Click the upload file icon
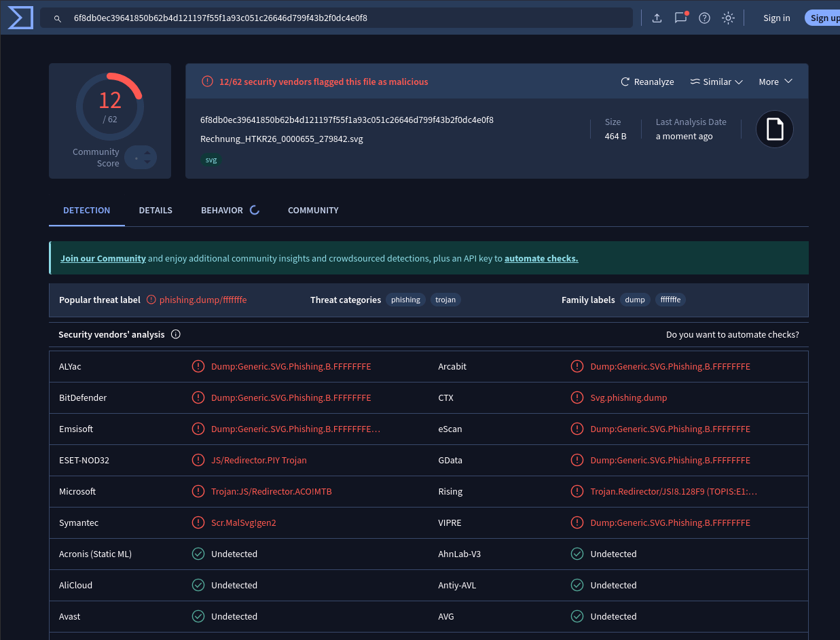The height and width of the screenshot is (640, 840). tap(657, 18)
